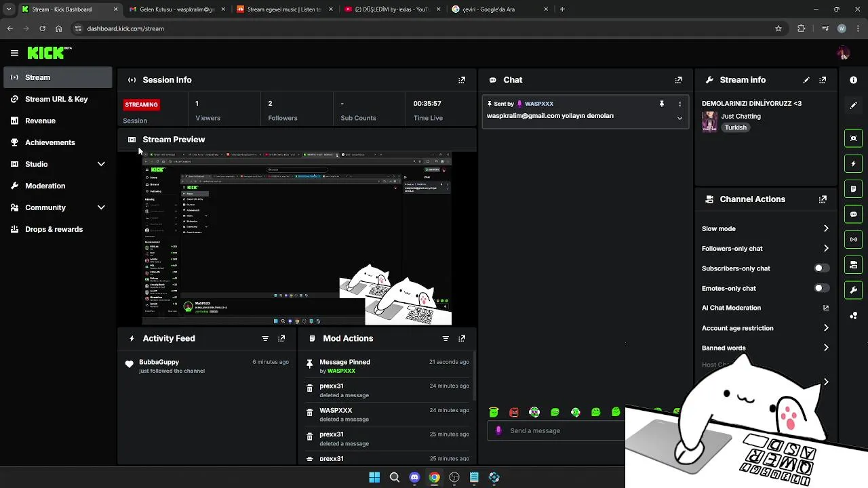
Task: Open Windows search in taskbar
Action: [394, 477]
